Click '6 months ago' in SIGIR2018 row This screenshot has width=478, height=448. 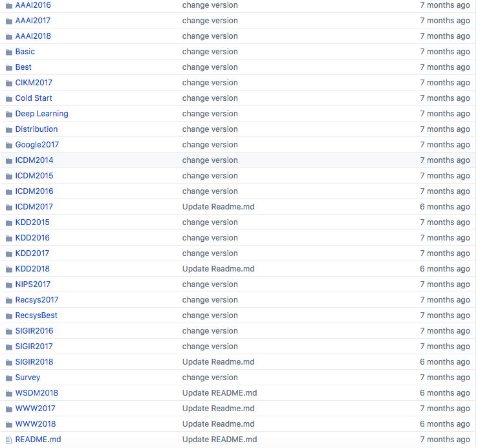click(x=445, y=363)
